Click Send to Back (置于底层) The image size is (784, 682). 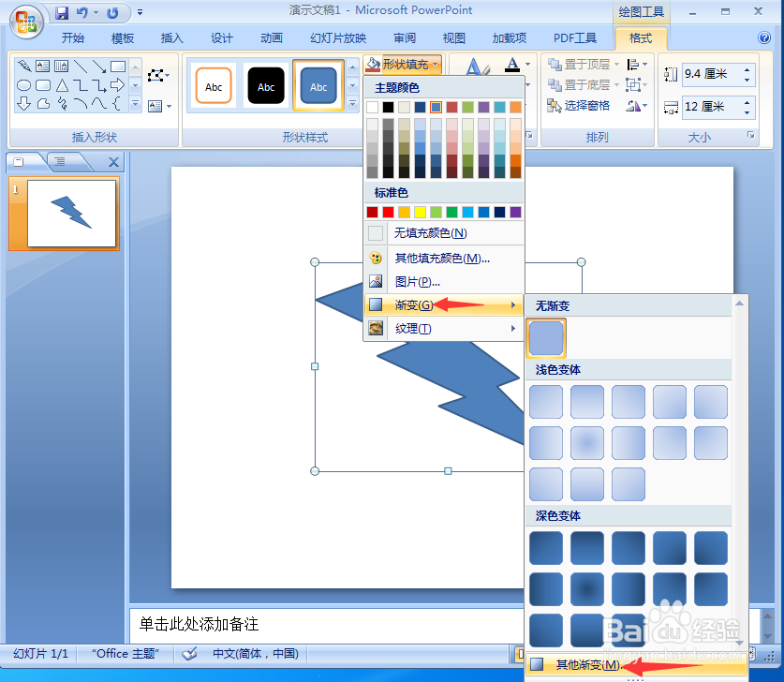(x=579, y=85)
